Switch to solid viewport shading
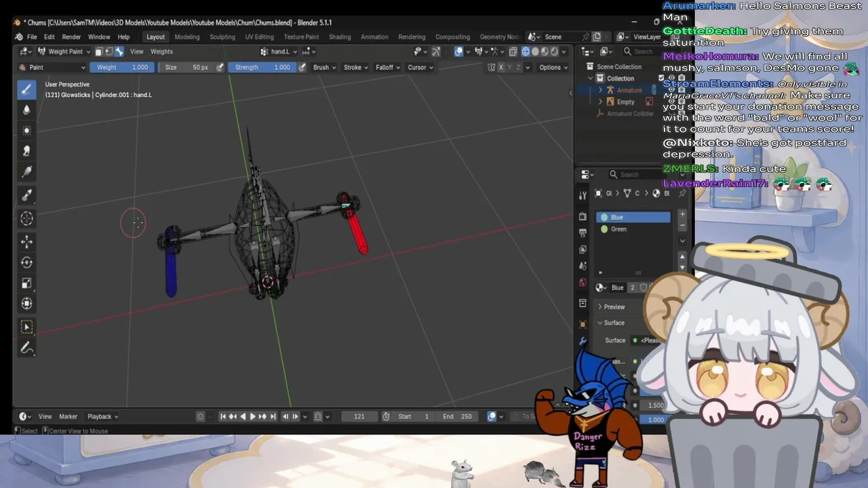 [x=535, y=52]
